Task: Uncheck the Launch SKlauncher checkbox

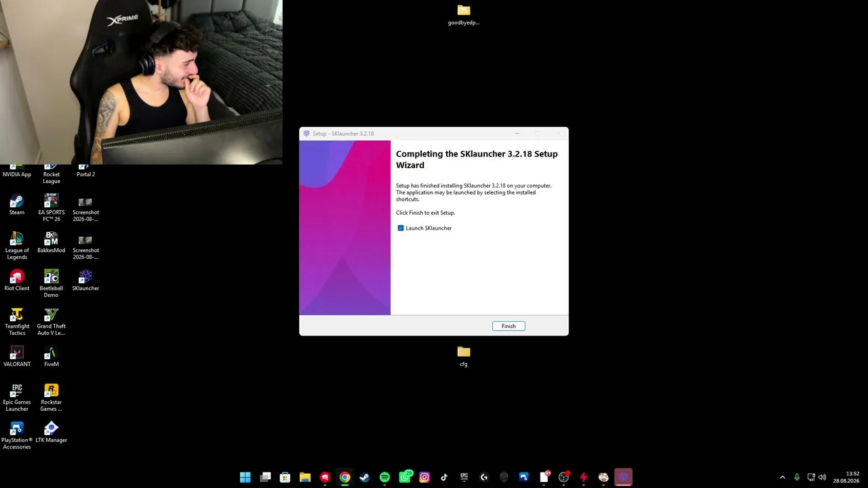Action: click(x=401, y=228)
